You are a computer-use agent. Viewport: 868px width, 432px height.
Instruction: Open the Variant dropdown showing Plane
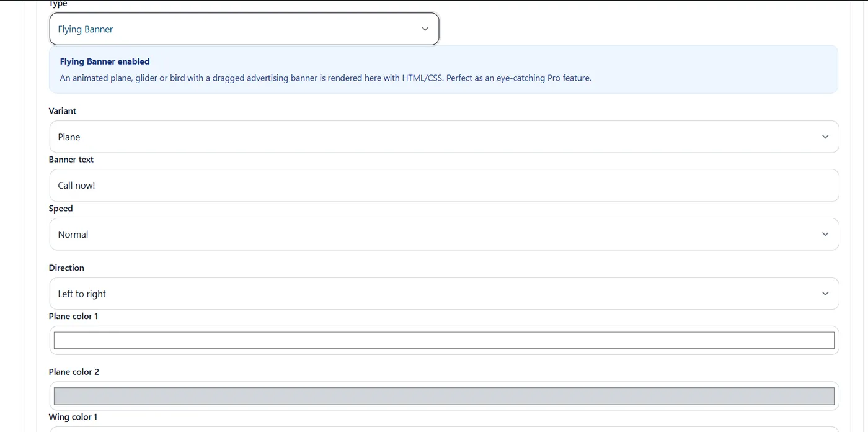(x=444, y=137)
